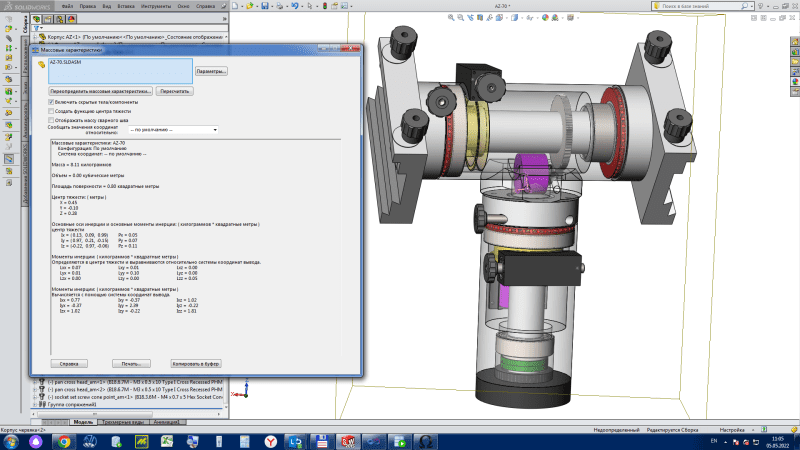800x450 pixels.
Task: Expand the socket set screw cone point item
Action: [36, 396]
